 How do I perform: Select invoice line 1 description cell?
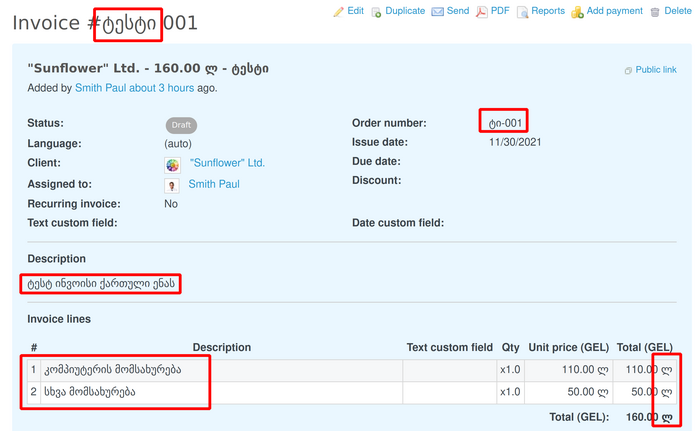220,370
